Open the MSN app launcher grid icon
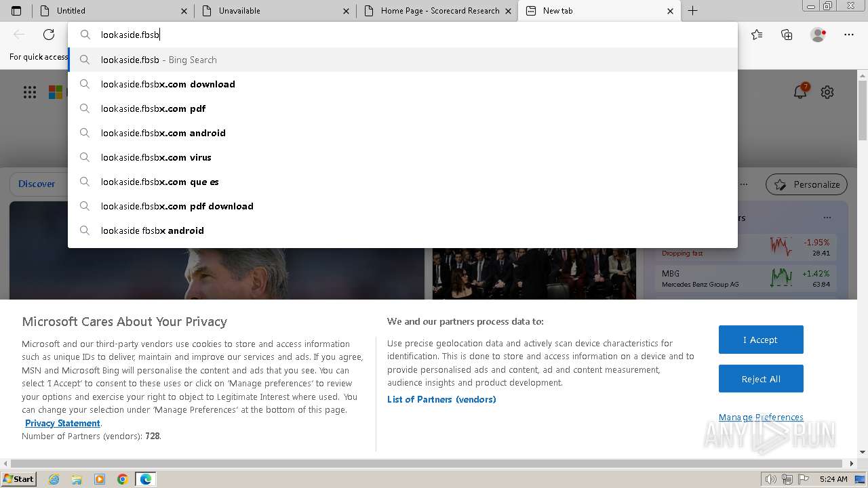This screenshot has width=868, height=488. (x=30, y=92)
